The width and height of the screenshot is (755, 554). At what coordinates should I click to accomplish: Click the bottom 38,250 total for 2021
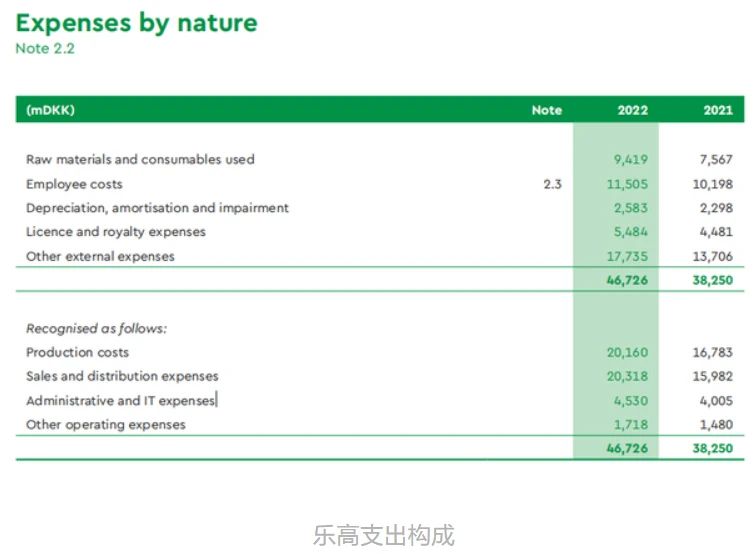713,449
